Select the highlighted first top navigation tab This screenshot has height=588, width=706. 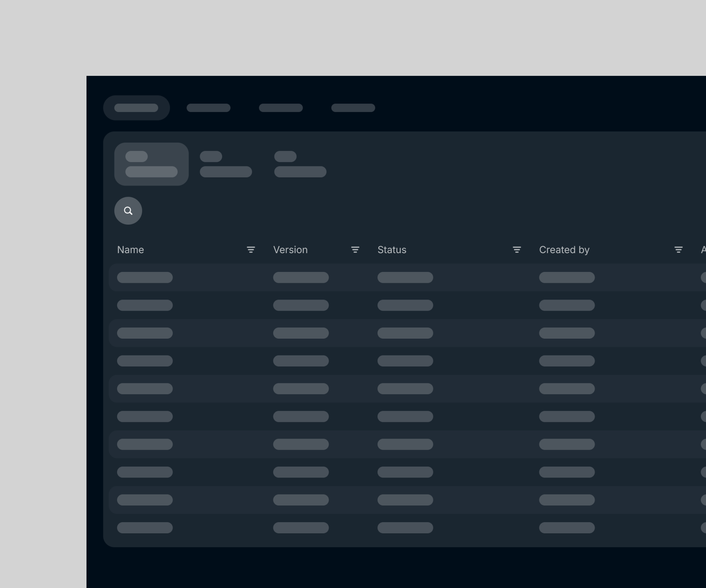[x=136, y=108]
